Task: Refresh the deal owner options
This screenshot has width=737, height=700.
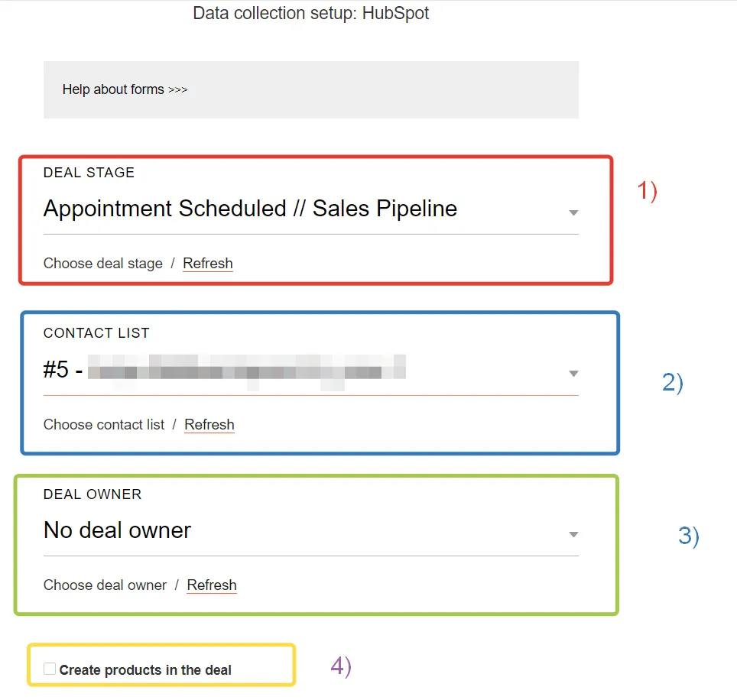Action: pyautogui.click(x=212, y=585)
